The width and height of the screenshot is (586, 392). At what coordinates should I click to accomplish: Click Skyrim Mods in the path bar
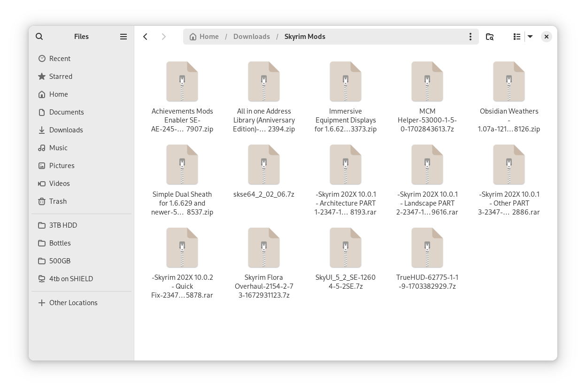click(x=305, y=37)
